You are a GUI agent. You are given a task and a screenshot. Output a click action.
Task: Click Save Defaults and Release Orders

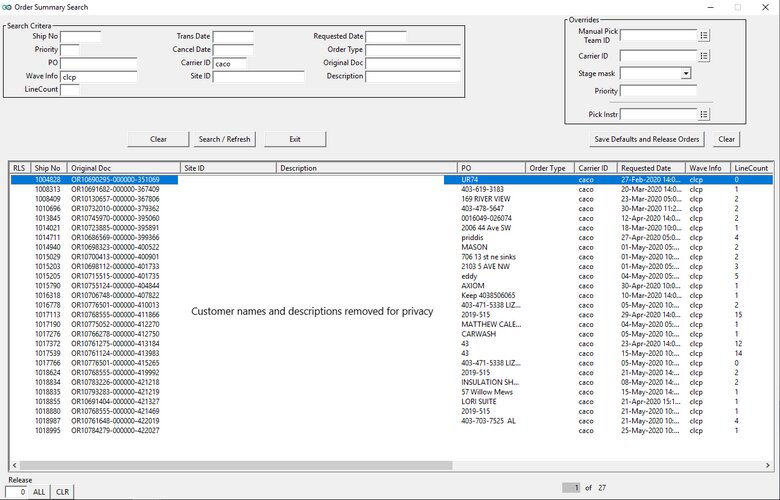(648, 139)
